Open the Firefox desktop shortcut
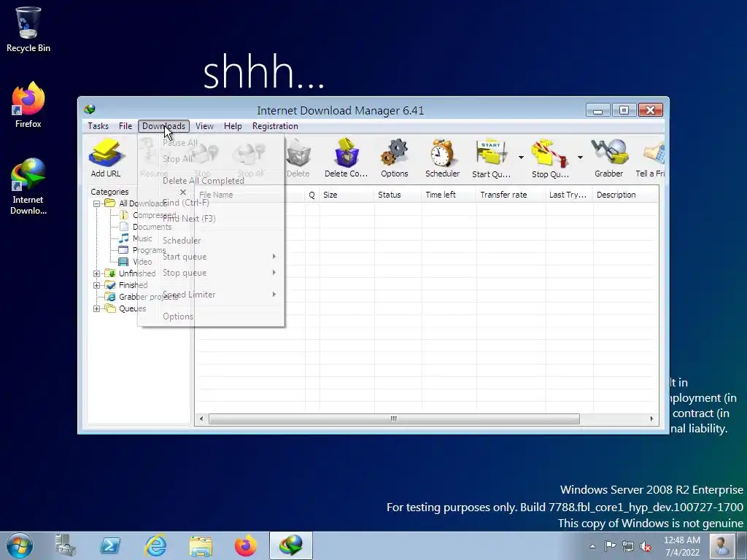 28,105
